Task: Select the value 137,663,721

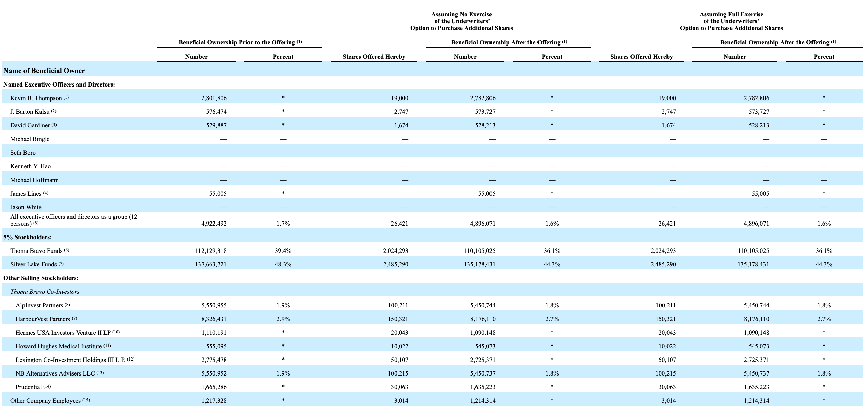Action: (211, 264)
